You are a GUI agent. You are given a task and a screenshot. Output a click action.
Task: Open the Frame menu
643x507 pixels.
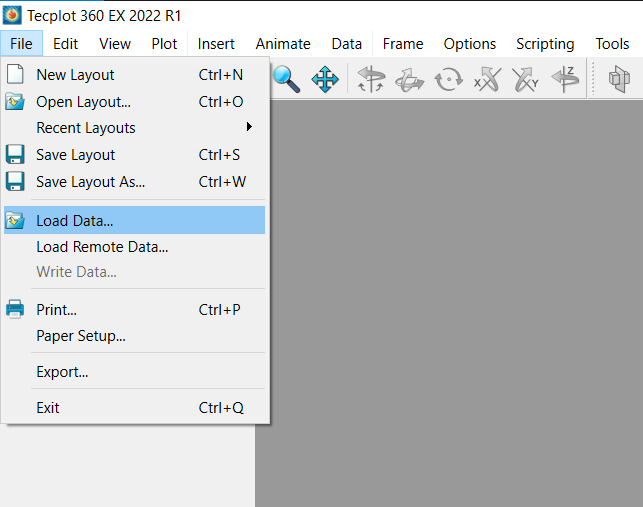click(403, 43)
